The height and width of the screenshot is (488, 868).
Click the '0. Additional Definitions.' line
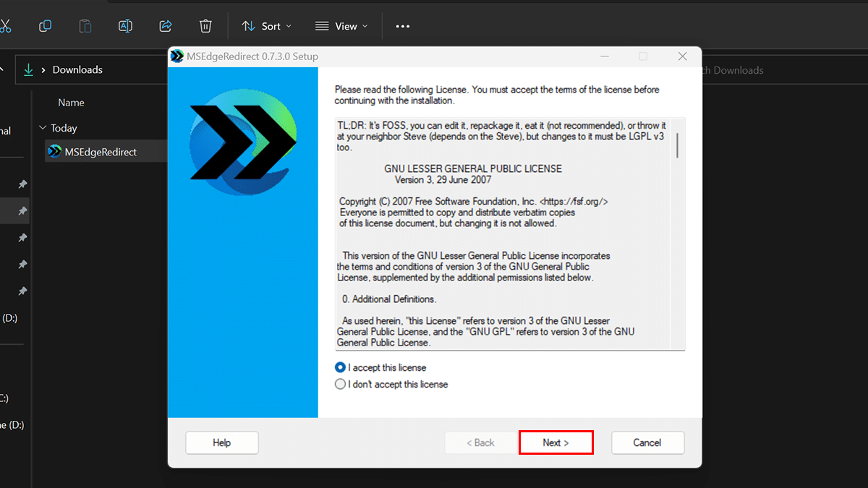[390, 299]
